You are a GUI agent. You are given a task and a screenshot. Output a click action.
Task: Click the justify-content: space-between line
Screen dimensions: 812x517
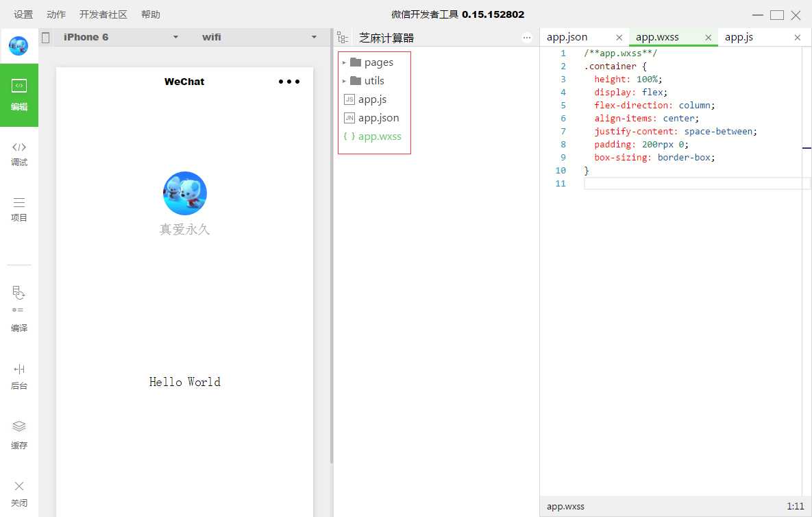[676, 131]
